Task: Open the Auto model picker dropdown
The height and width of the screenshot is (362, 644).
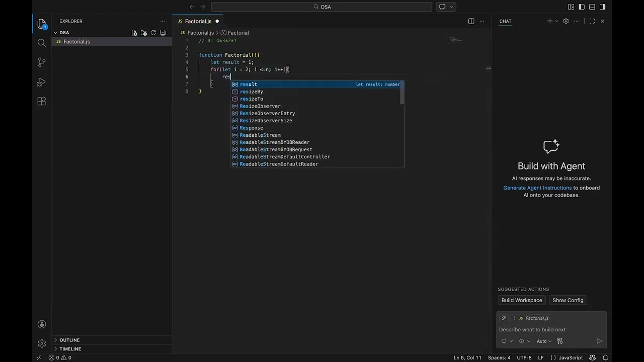Action: click(x=544, y=341)
